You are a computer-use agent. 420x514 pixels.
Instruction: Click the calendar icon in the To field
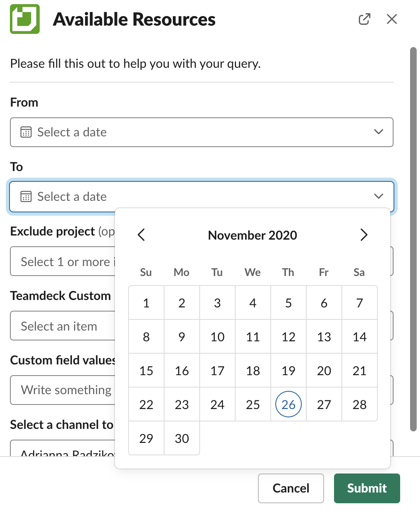[x=26, y=196]
